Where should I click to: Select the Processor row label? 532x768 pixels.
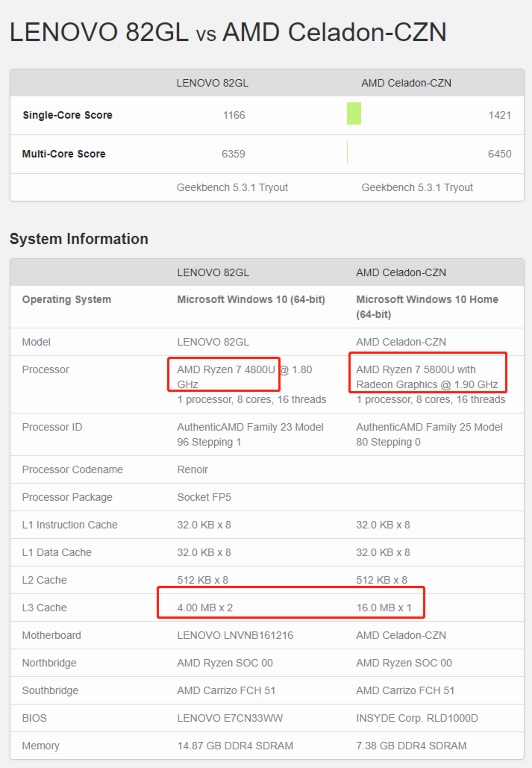46,370
